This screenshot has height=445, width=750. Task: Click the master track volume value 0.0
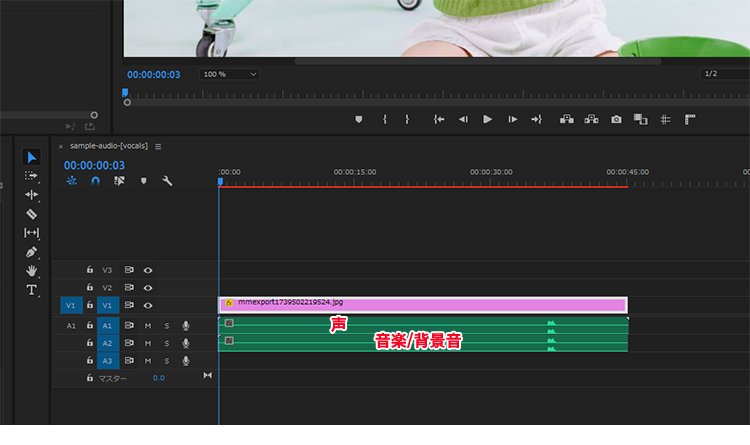(159, 378)
